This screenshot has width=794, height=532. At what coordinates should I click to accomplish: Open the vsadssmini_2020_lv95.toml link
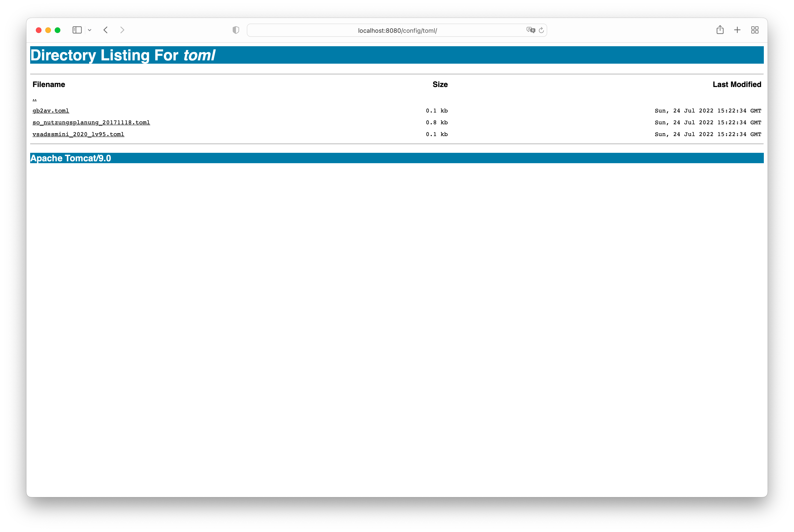pyautogui.click(x=78, y=134)
